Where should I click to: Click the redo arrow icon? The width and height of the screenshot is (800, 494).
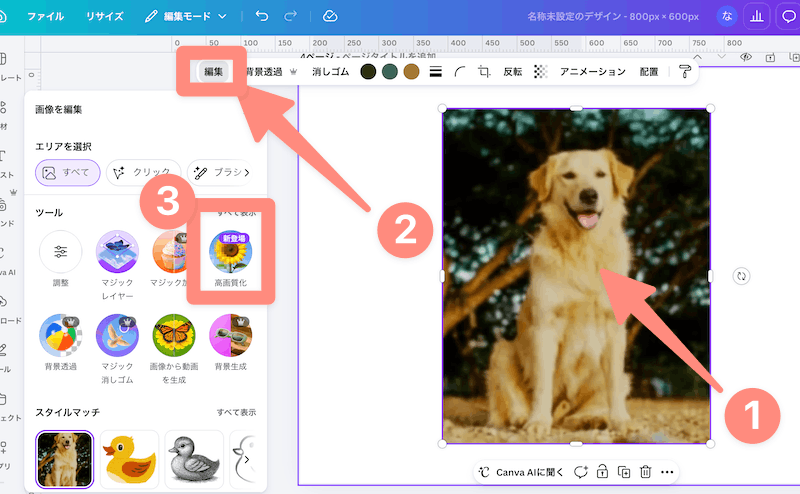pos(290,16)
